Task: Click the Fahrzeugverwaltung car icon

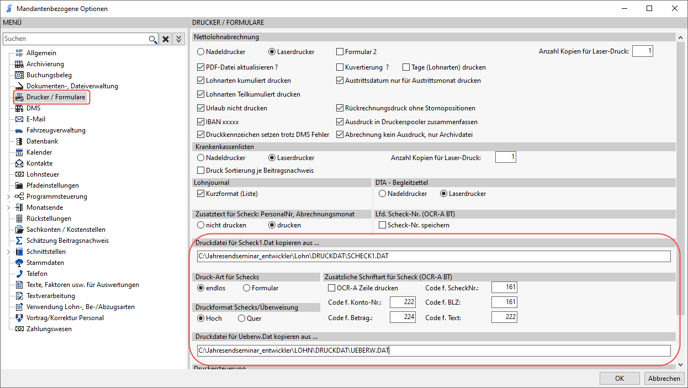Action: pyautogui.click(x=19, y=130)
